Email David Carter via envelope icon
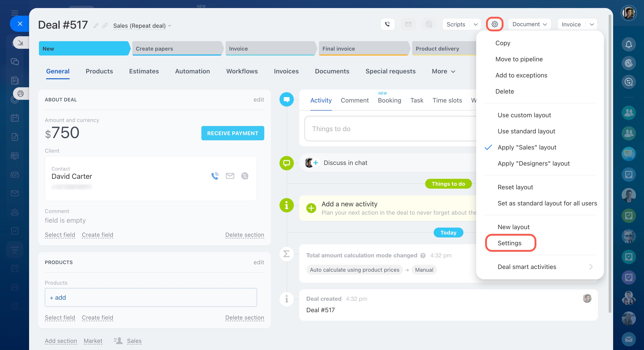Image resolution: width=644 pixels, height=350 pixels. [230, 176]
